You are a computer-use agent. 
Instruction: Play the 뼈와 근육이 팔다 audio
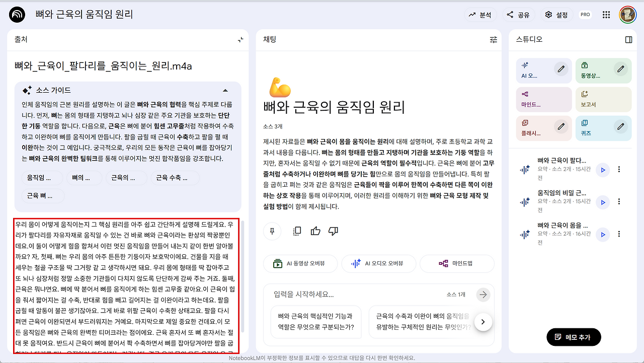602,170
